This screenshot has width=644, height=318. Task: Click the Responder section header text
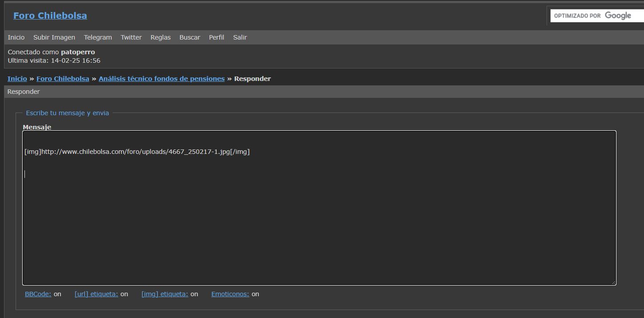(x=24, y=92)
